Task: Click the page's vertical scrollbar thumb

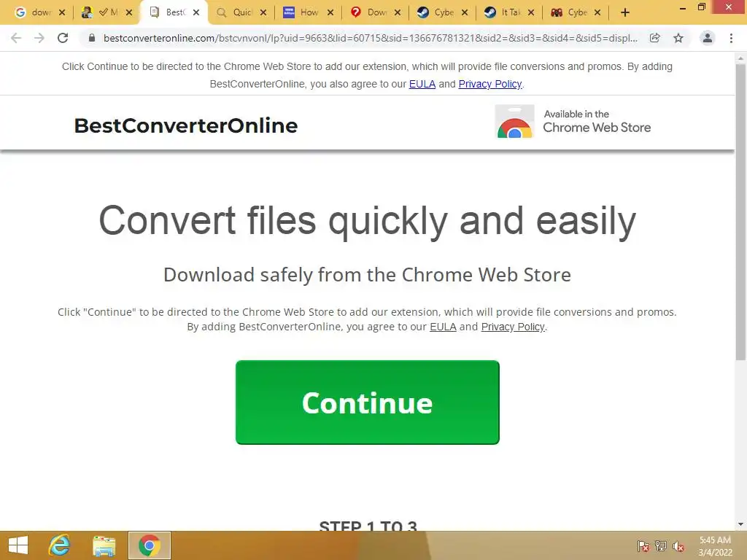Action: [740, 212]
